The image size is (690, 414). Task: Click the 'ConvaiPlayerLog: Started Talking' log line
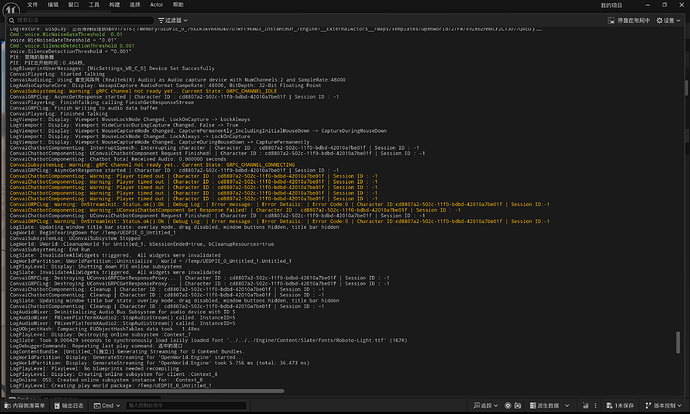pyautogui.click(x=57, y=74)
